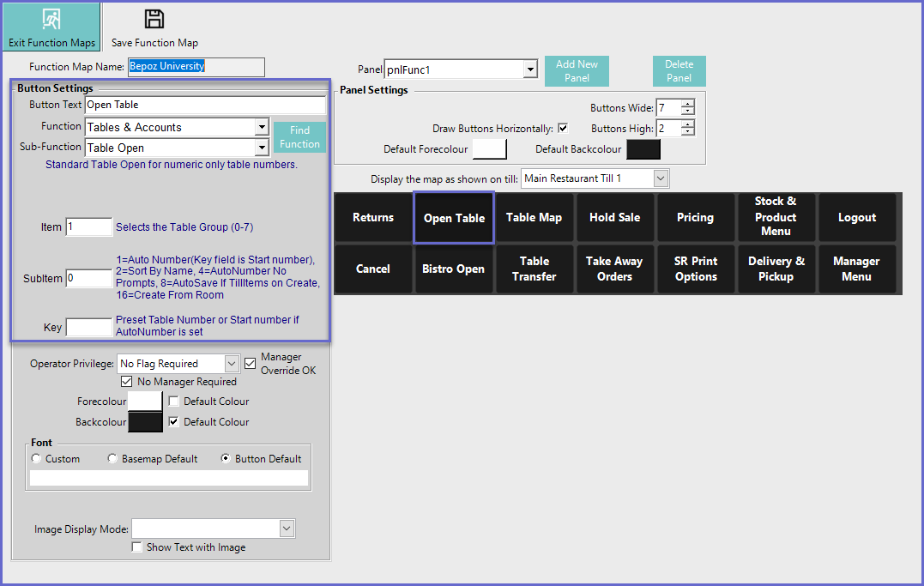Select the Hold Sale map button
The width and height of the screenshot is (924, 586).
[x=614, y=218]
